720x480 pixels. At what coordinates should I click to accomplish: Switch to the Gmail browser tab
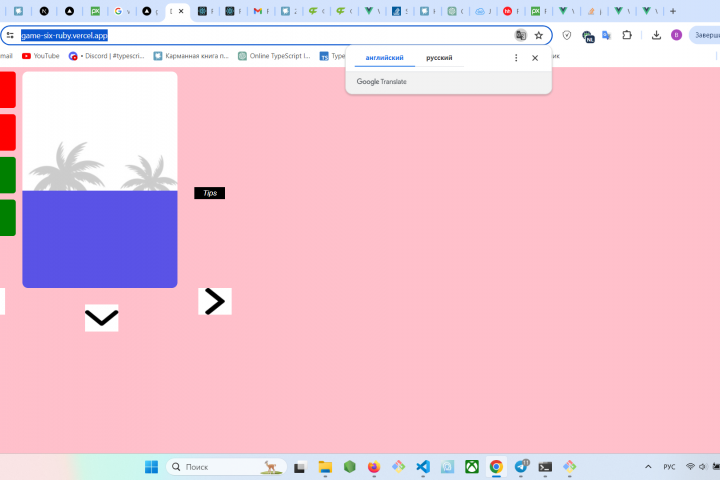260,11
